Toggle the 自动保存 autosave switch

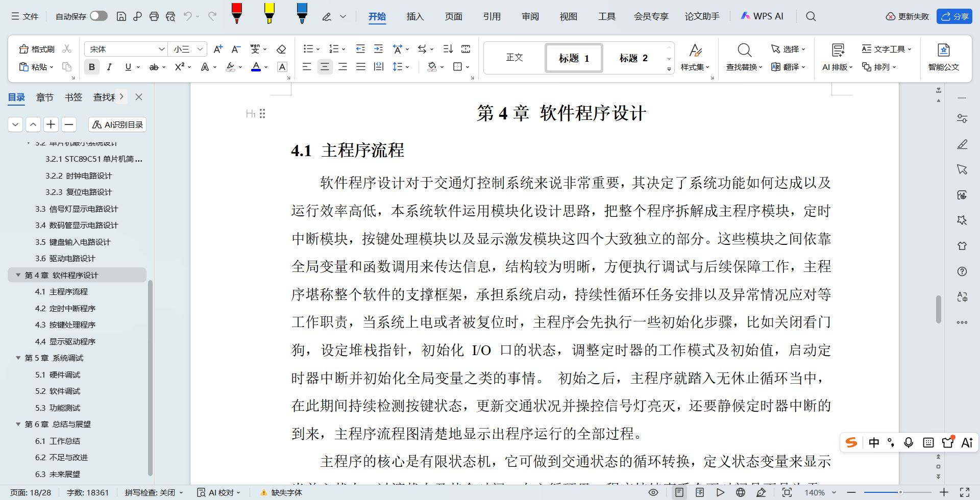[x=99, y=16]
